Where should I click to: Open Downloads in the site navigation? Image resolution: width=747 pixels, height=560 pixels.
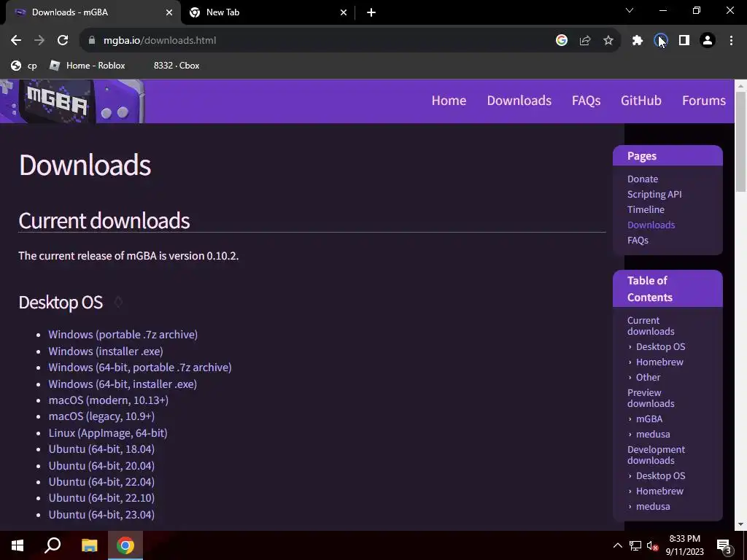519,101
